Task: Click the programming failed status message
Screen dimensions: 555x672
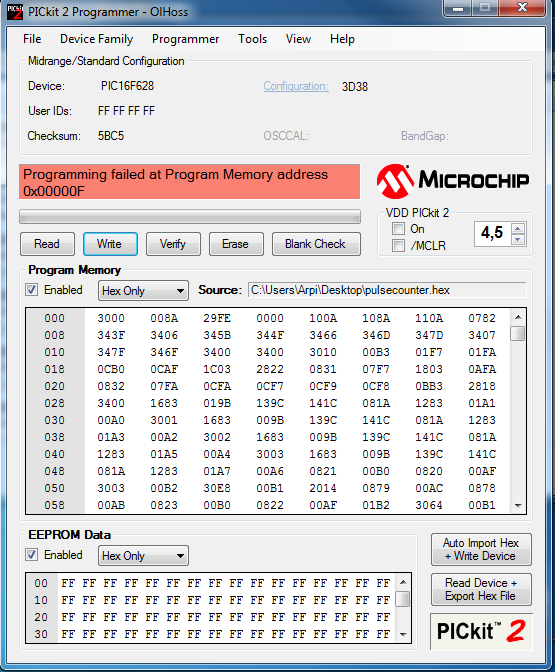Action: pos(189,182)
